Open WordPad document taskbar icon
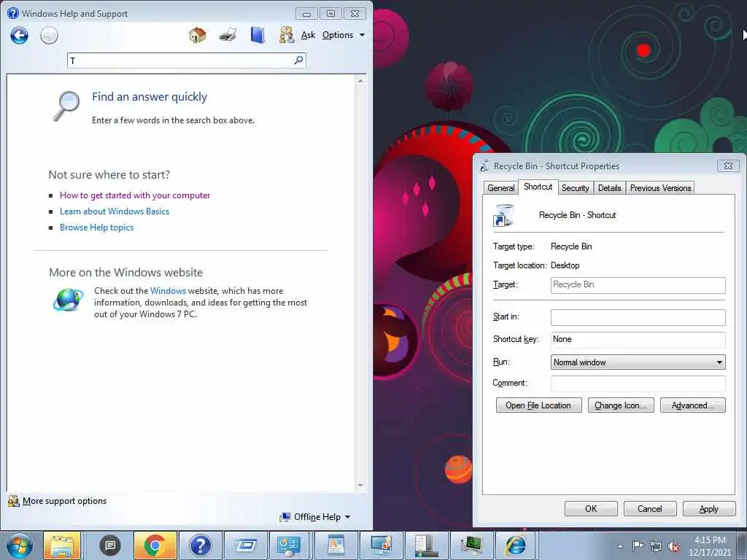 pos(335,545)
